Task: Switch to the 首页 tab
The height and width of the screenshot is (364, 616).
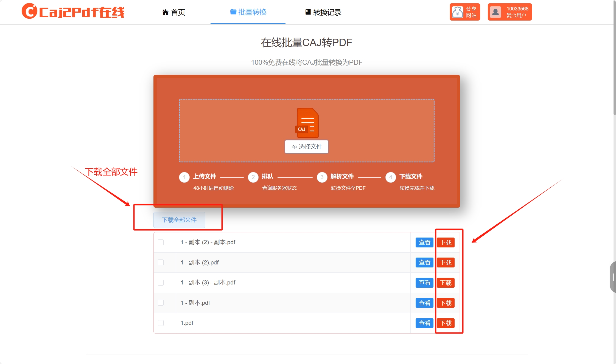Action: pos(178,12)
